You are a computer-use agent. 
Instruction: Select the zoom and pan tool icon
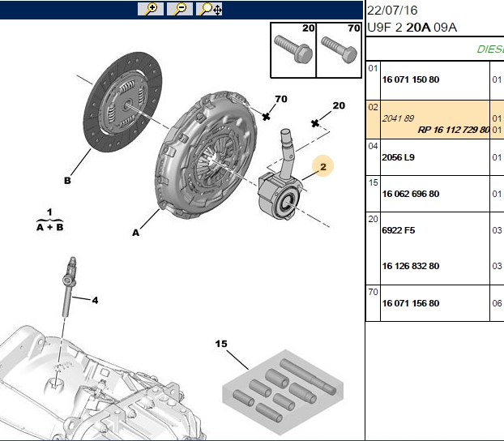[209, 9]
